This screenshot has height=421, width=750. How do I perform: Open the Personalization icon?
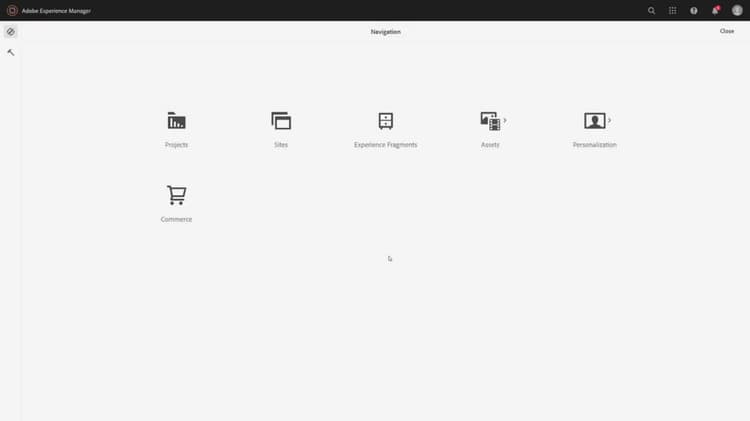click(595, 121)
